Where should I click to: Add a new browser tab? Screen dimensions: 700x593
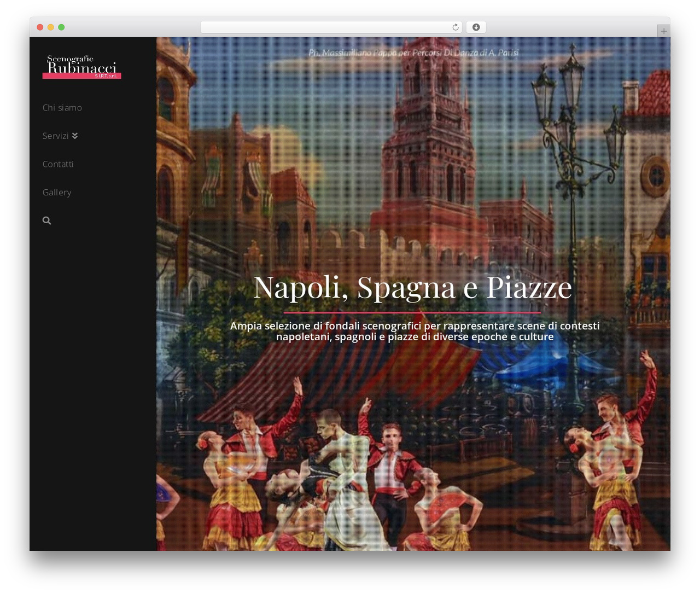[663, 31]
